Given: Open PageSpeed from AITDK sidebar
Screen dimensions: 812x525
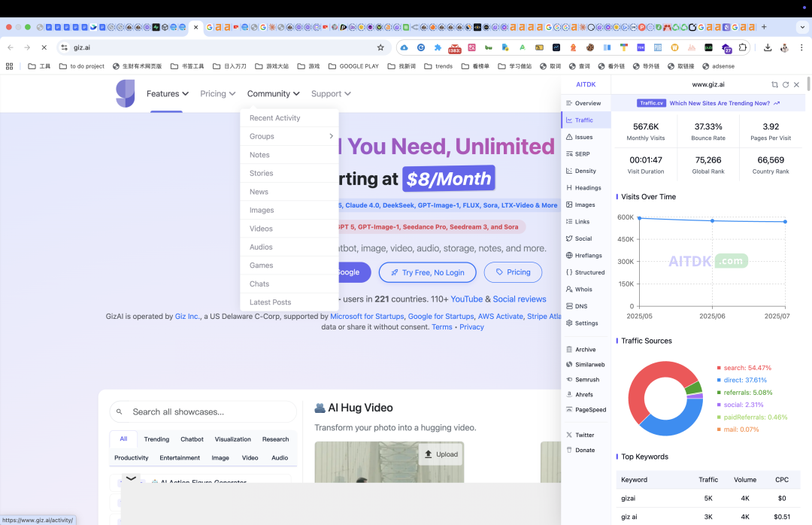Looking at the screenshot, I should point(585,410).
